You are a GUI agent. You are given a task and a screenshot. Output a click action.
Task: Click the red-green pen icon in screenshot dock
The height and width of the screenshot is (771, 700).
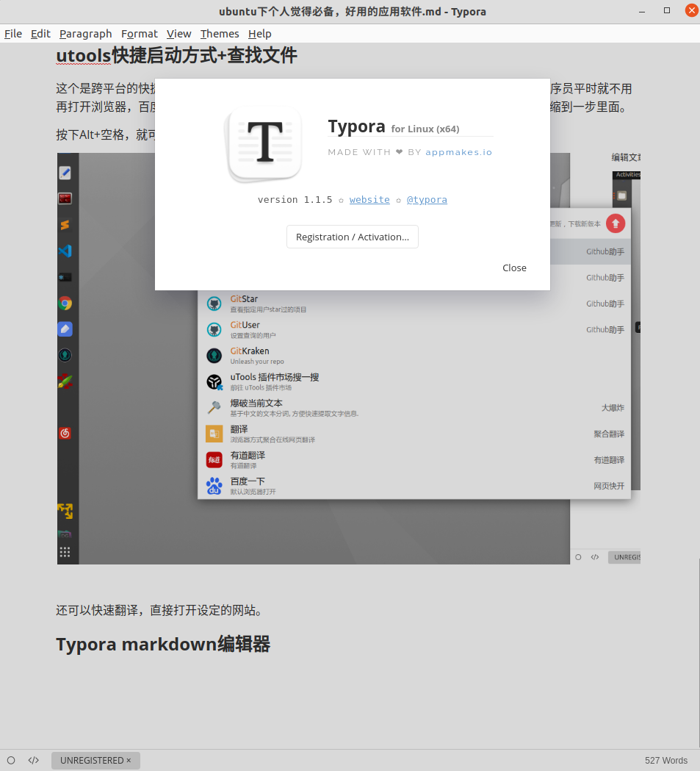65,381
